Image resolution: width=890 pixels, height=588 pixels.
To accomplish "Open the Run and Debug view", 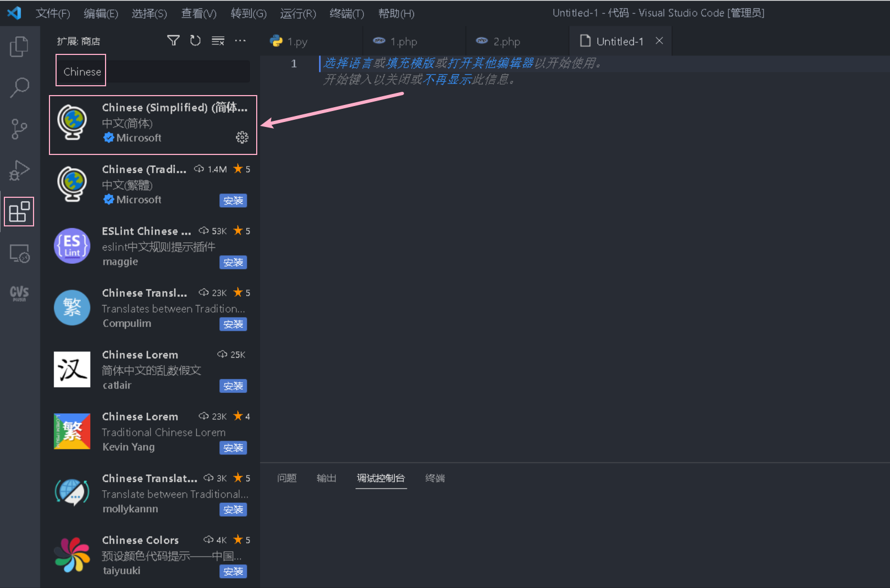I will [x=19, y=170].
